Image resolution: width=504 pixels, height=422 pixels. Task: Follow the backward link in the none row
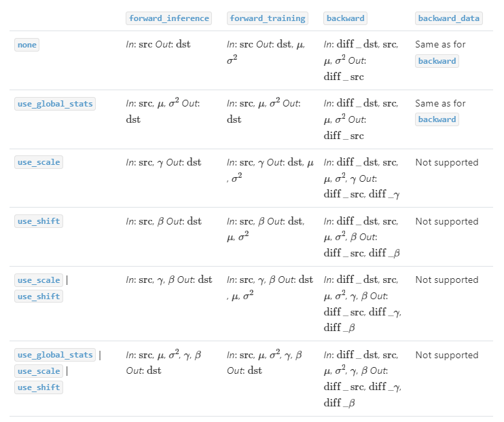click(437, 61)
